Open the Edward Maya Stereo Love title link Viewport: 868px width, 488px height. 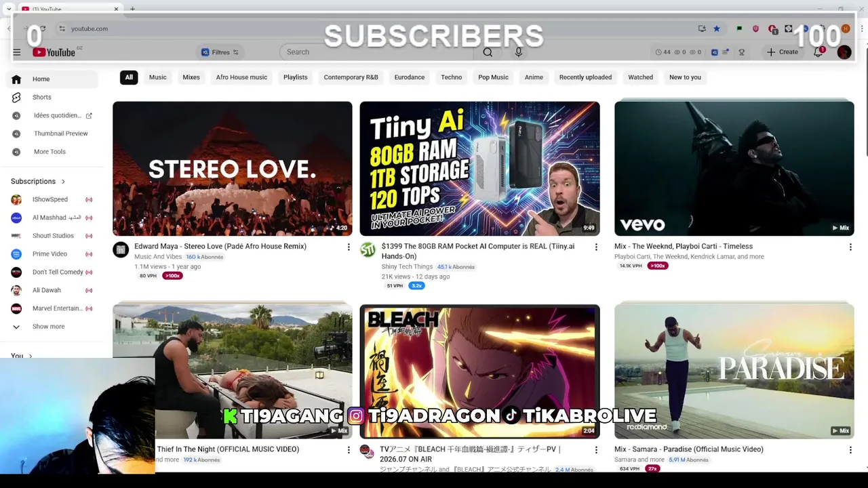(220, 247)
